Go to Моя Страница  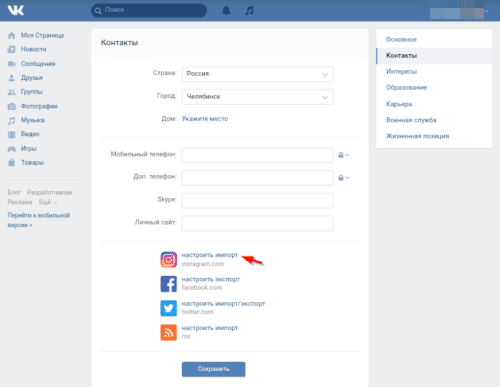pyautogui.click(x=42, y=35)
